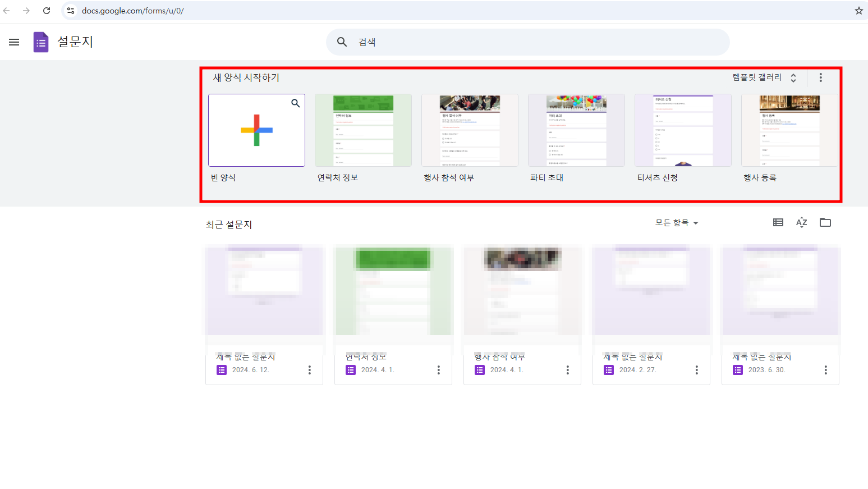This screenshot has height=489, width=868.
Task: Open the Google Forms home icon
Action: click(40, 42)
